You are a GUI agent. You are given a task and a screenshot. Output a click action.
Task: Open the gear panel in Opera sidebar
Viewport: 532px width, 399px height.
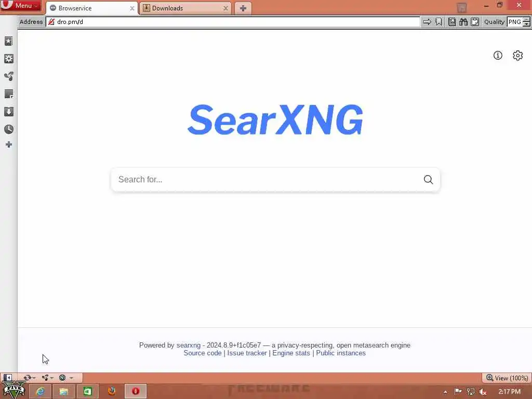click(8, 59)
